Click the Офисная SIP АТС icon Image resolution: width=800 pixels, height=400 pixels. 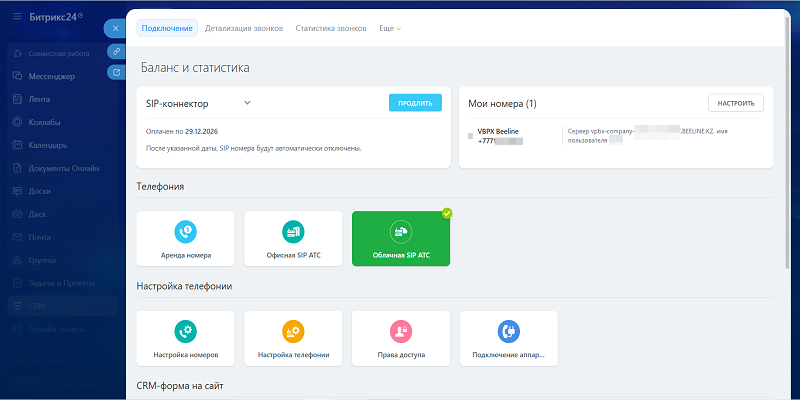click(x=293, y=232)
